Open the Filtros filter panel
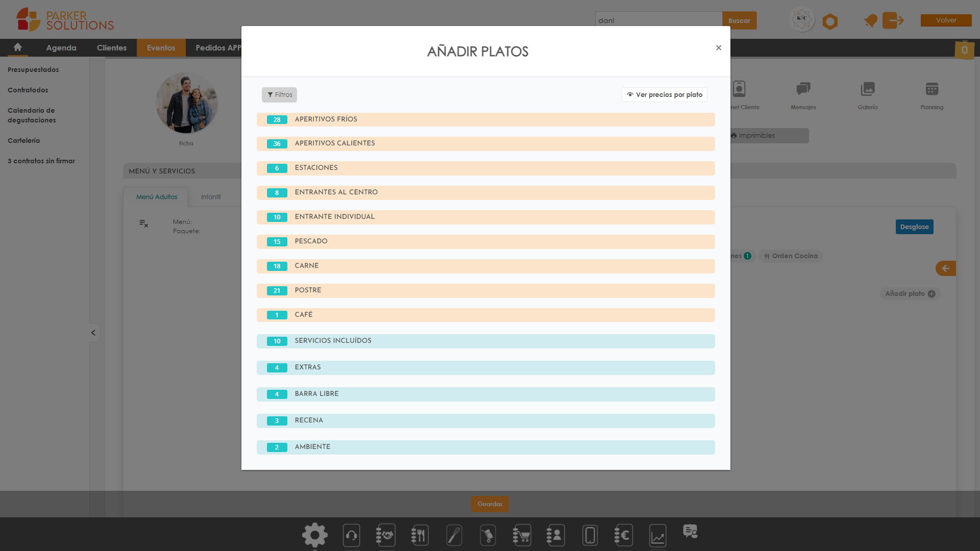The image size is (980, 551). [279, 95]
